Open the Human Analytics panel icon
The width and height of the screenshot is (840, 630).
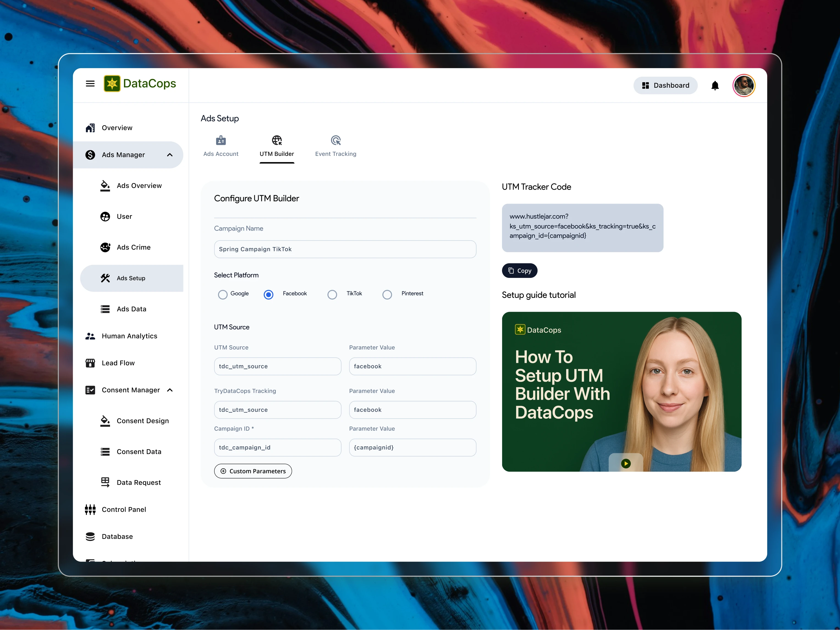90,336
